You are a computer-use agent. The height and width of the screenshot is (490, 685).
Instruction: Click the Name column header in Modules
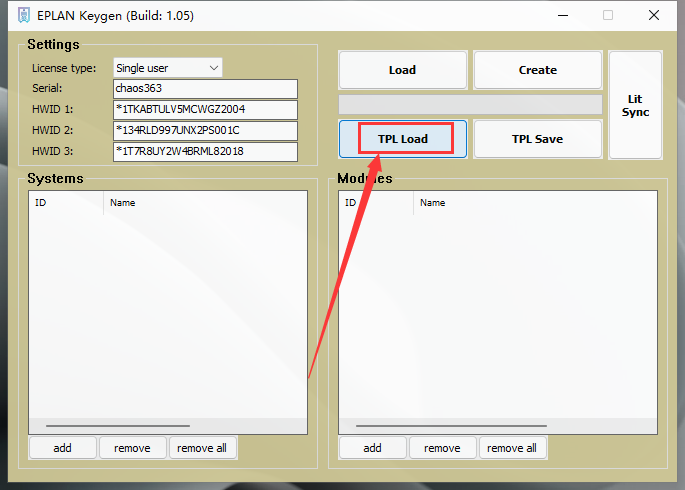535,203
